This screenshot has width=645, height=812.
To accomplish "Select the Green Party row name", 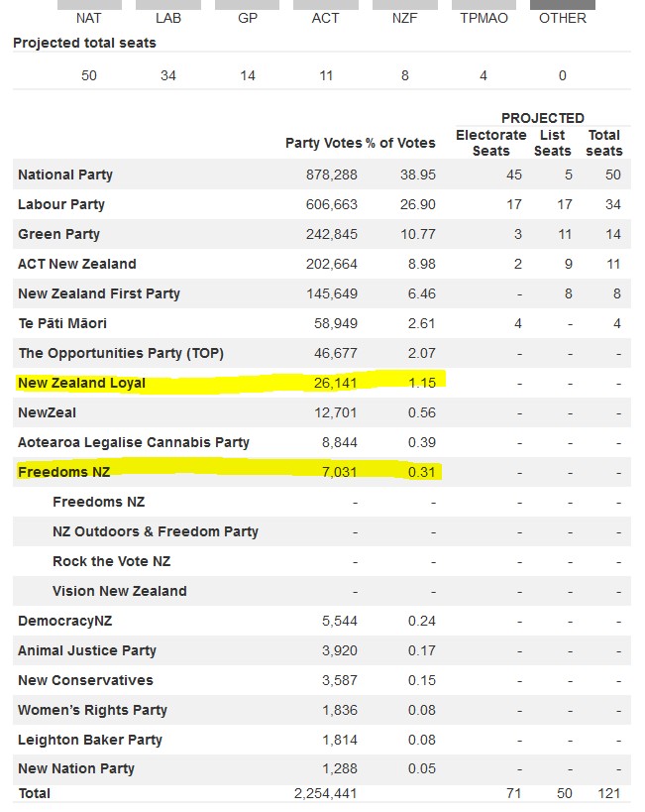I will [58, 234].
